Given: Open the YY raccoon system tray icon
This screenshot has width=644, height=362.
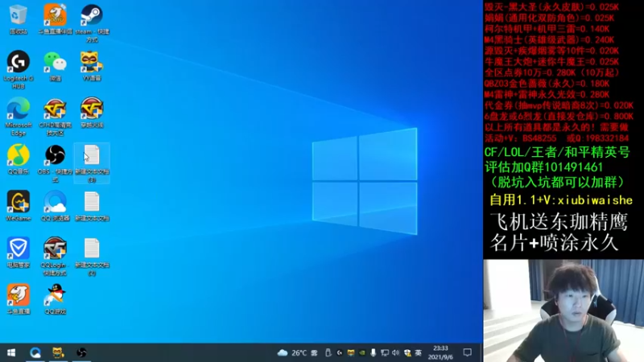Looking at the screenshot, I should tap(350, 352).
